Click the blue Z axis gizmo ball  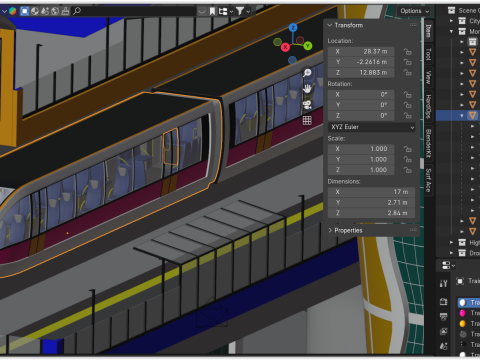pyautogui.click(x=293, y=27)
